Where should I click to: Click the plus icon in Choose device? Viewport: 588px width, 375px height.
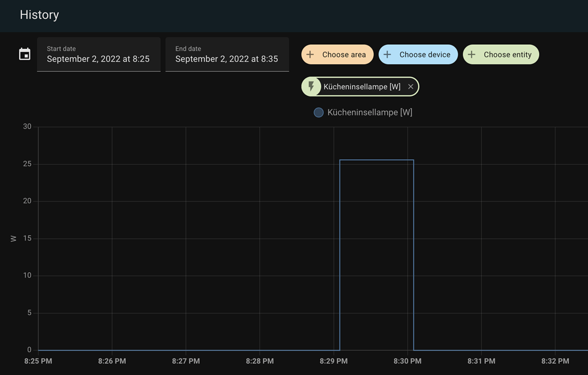pos(388,55)
